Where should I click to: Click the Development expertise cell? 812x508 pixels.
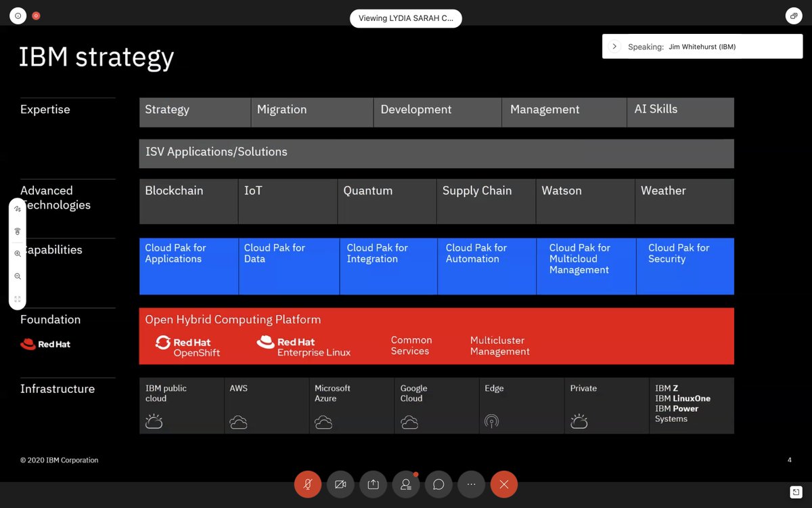pos(438,112)
